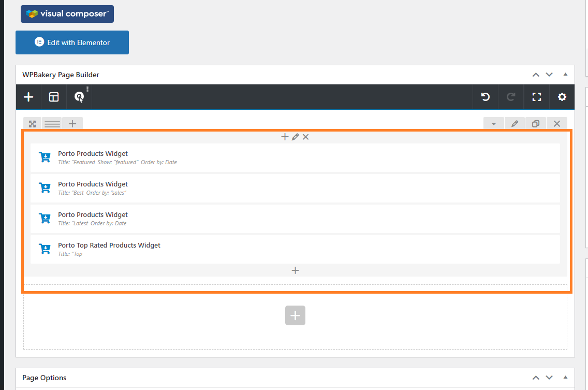Move Page Options panel up
The height and width of the screenshot is (390, 588).
click(536, 378)
